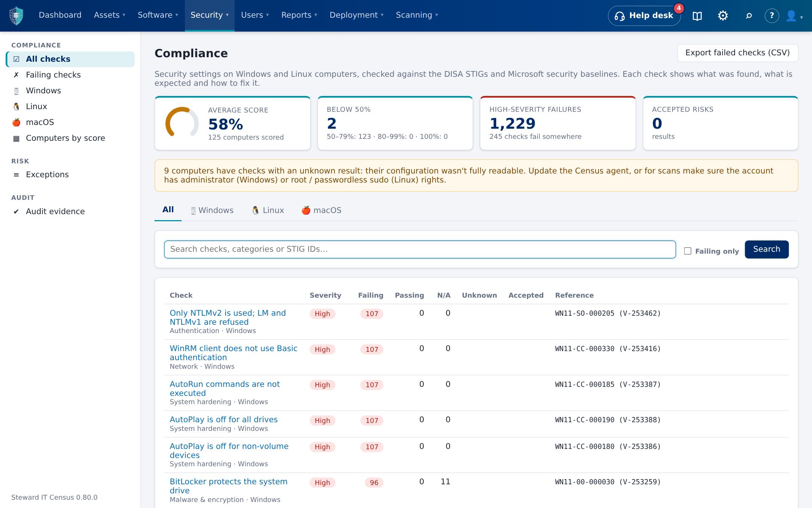Image resolution: width=812 pixels, height=508 pixels.
Task: Enable the Failing only checkbox
Action: coord(688,251)
